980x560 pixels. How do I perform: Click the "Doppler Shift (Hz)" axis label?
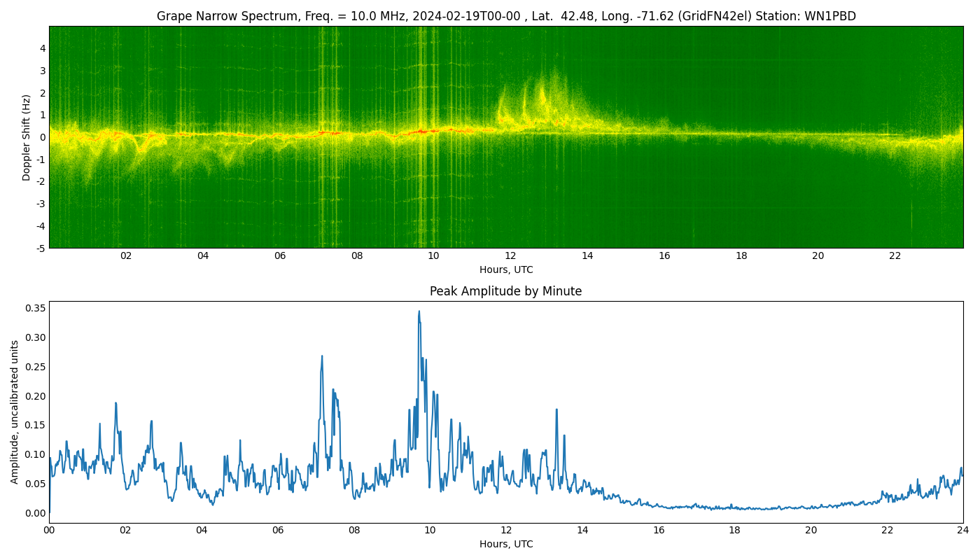pos(27,137)
